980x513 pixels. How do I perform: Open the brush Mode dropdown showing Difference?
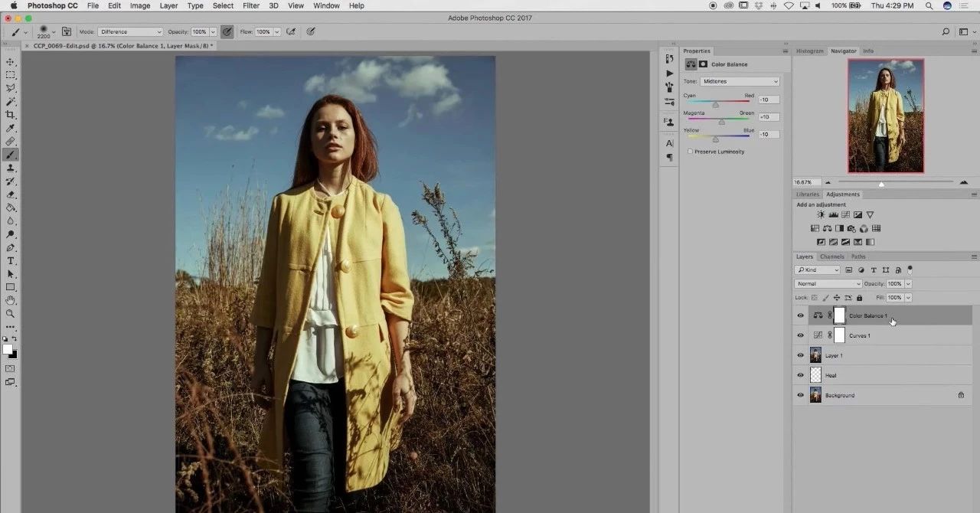(130, 32)
